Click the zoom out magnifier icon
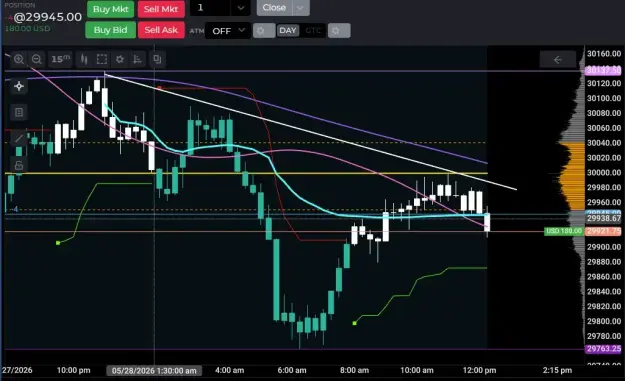Image resolution: width=625 pixels, height=381 pixels. (x=37, y=59)
